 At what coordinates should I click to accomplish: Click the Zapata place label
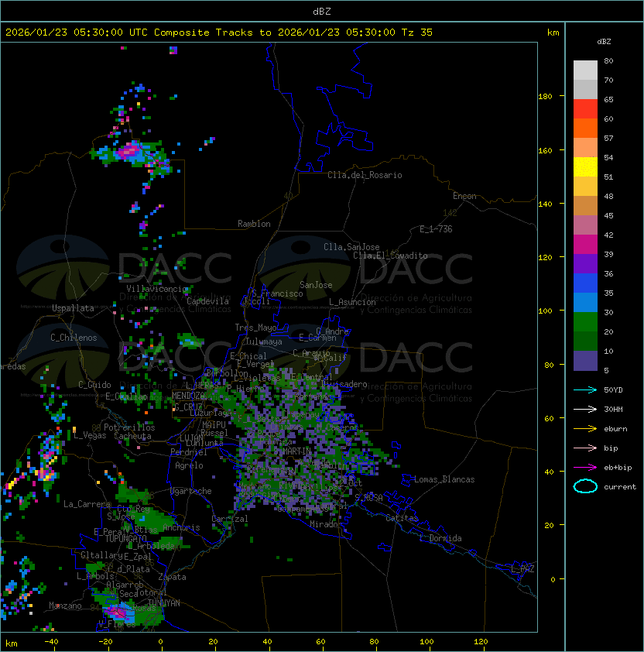172,577
